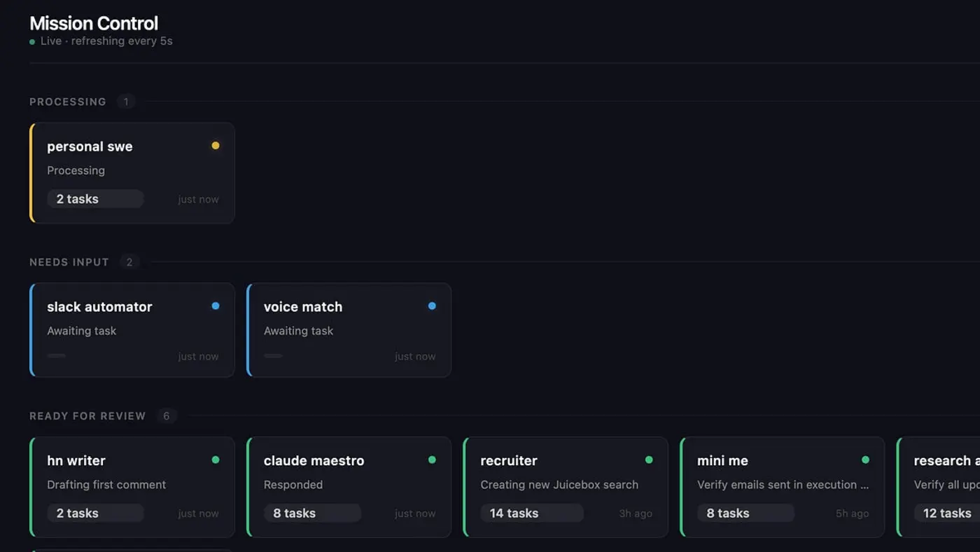Click the green status dot on mini me

coord(865,460)
